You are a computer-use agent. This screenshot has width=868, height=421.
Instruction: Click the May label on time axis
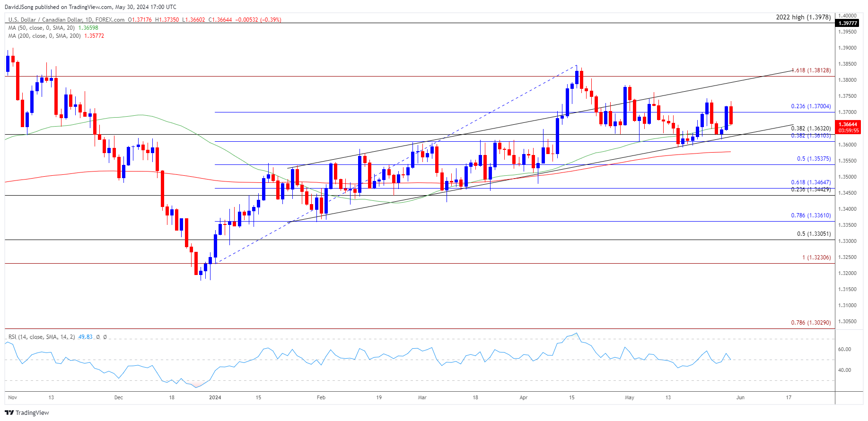click(x=630, y=397)
